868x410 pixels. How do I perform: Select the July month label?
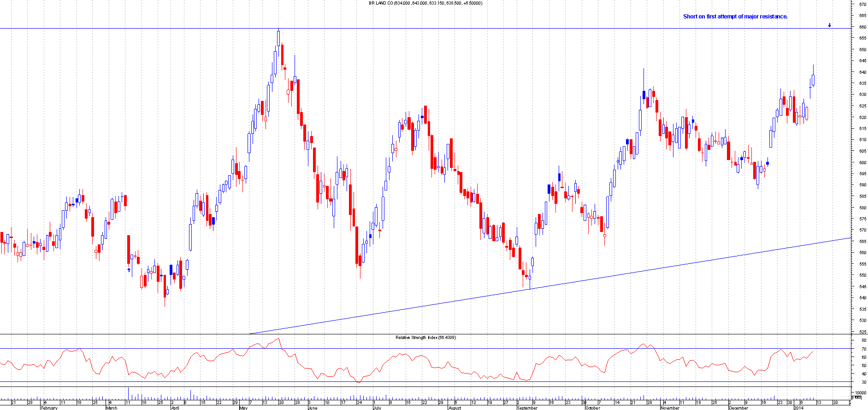pos(377,408)
